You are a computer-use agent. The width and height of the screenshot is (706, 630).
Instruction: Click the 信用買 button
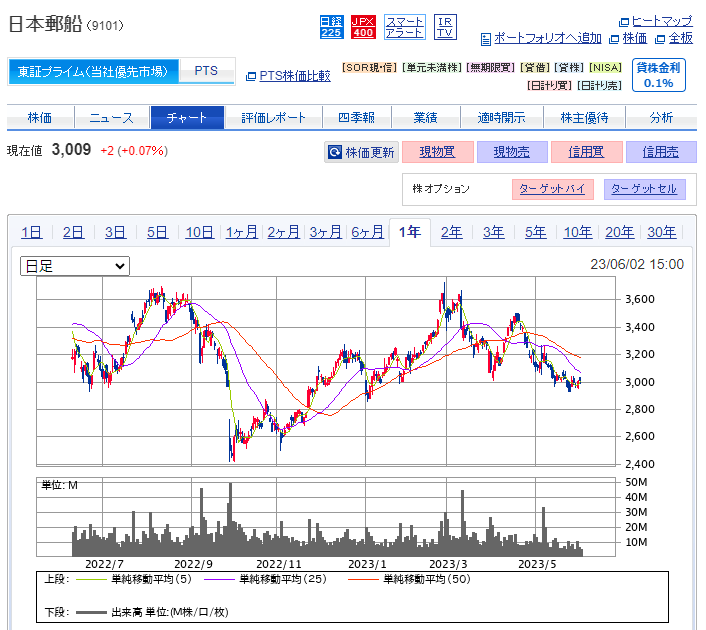point(587,152)
